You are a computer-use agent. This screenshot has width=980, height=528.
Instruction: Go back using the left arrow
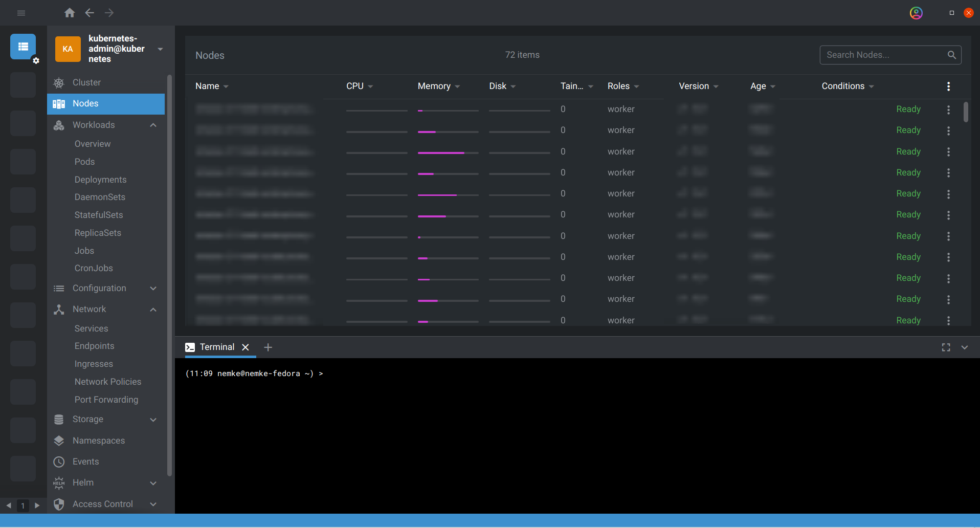[90, 13]
